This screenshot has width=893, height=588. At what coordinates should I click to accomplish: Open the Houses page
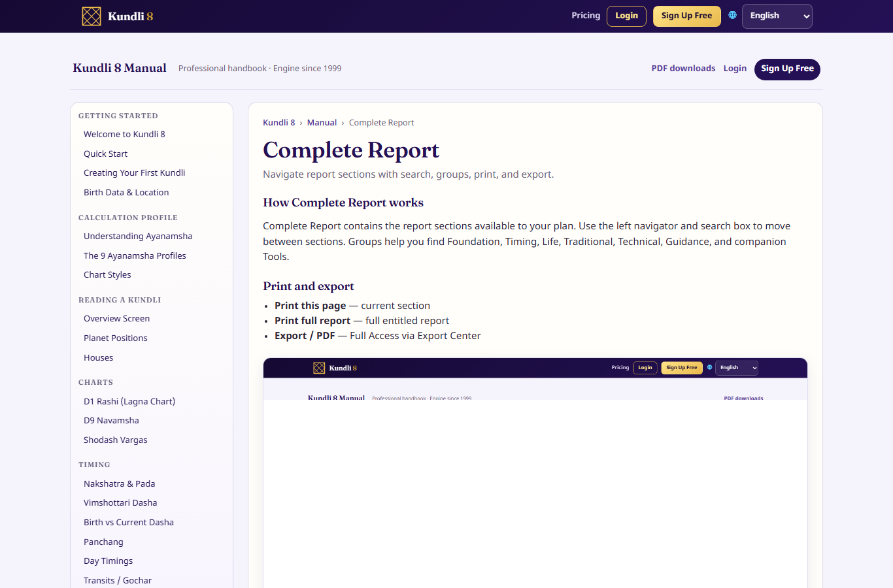pos(98,358)
